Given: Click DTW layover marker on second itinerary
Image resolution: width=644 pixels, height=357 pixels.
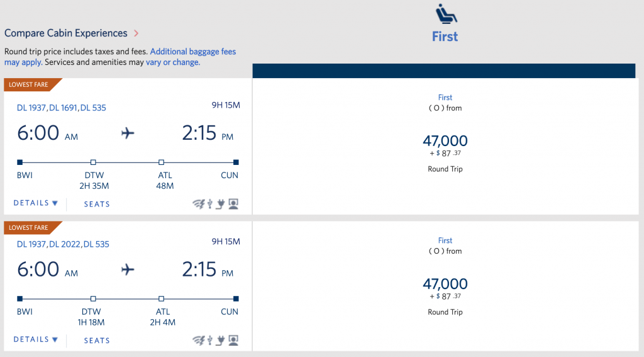Looking at the screenshot, I should pyautogui.click(x=93, y=298).
